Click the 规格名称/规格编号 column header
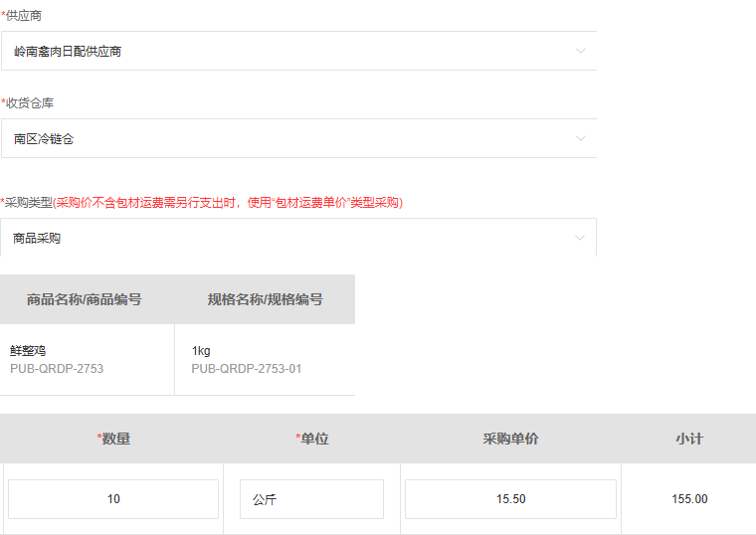 pyautogui.click(x=266, y=299)
